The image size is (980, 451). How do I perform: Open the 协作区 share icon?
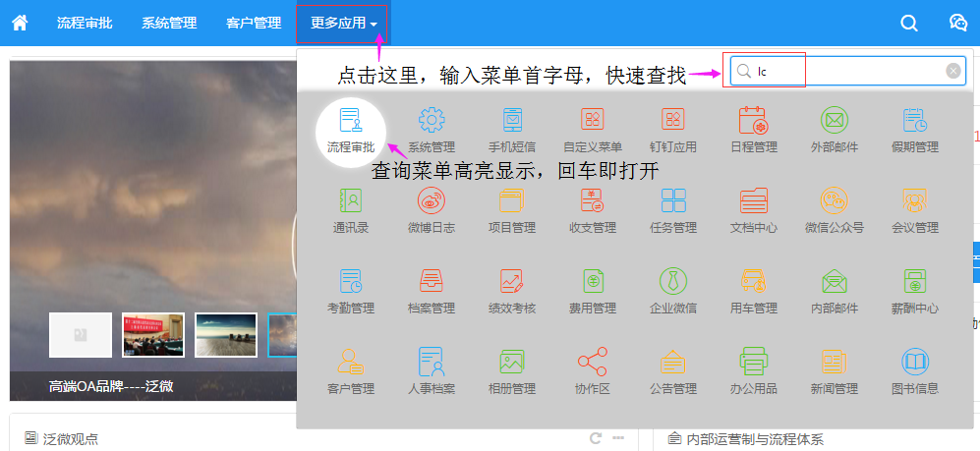point(593,362)
